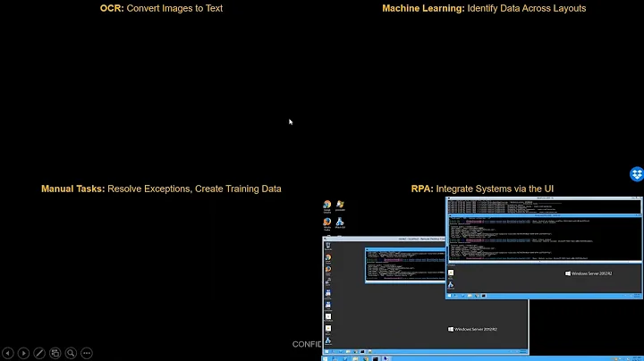Click Start button in upper remote desktop taskbar

click(449, 296)
